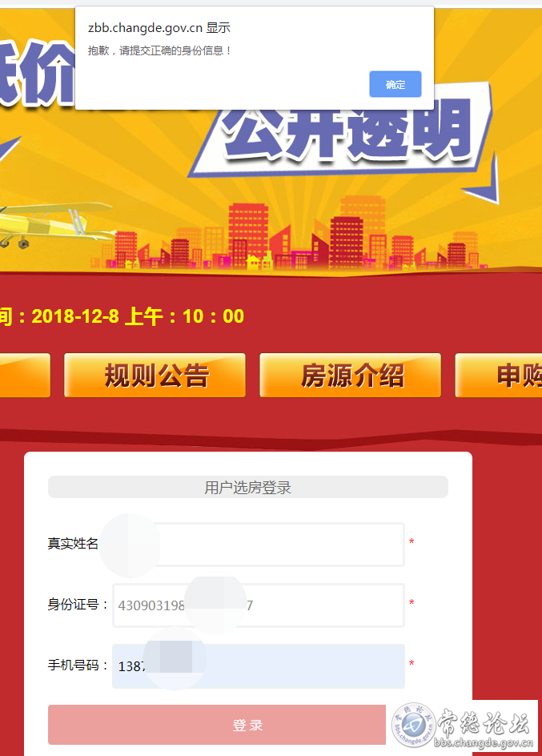Open the 房源介绍 navigation button

tap(350, 375)
